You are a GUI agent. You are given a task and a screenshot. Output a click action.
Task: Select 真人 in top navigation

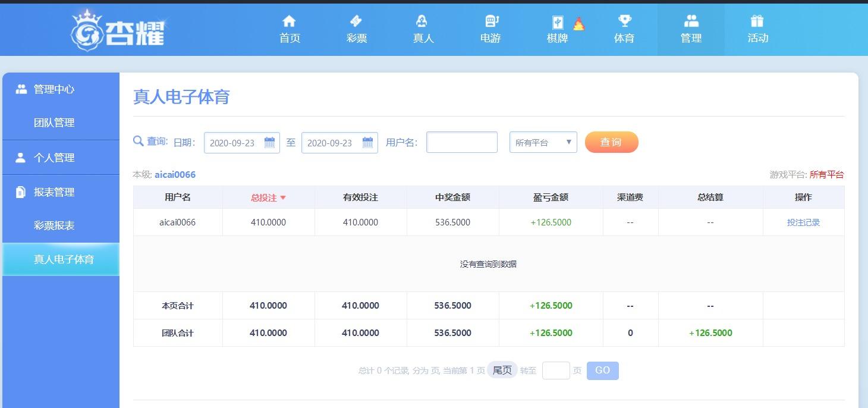tap(423, 38)
